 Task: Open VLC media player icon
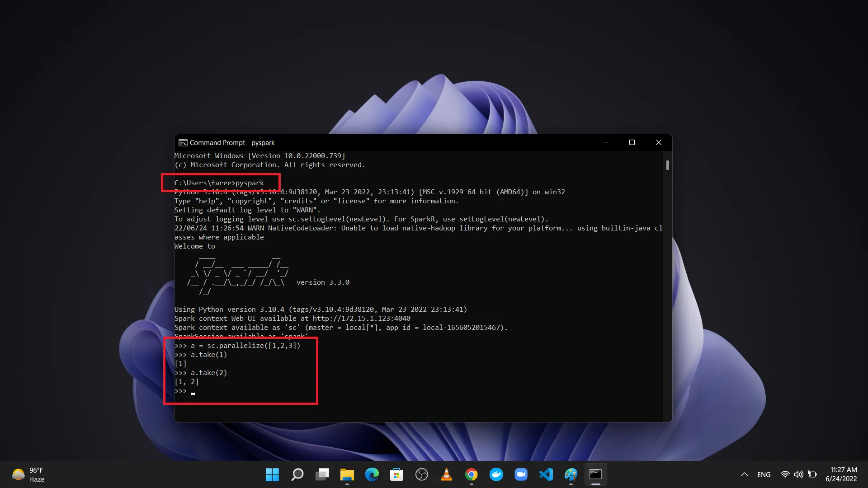tap(446, 474)
